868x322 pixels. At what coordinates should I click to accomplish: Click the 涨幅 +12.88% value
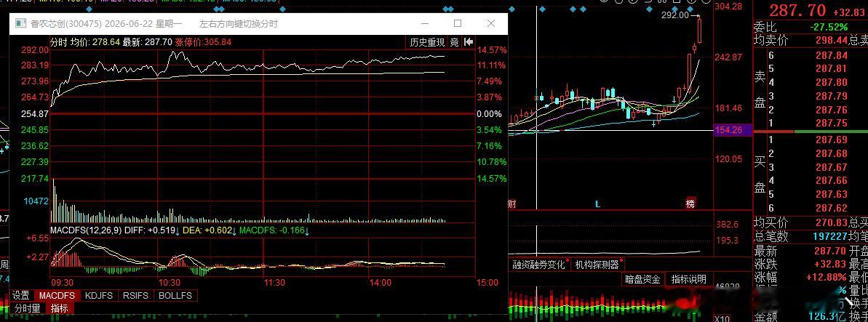pyautogui.click(x=827, y=277)
